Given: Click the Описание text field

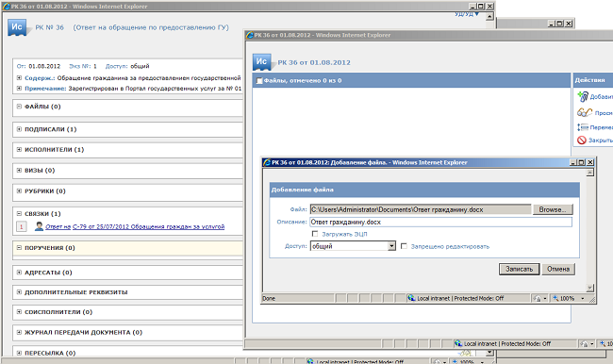Looking at the screenshot, I should [x=440, y=222].
